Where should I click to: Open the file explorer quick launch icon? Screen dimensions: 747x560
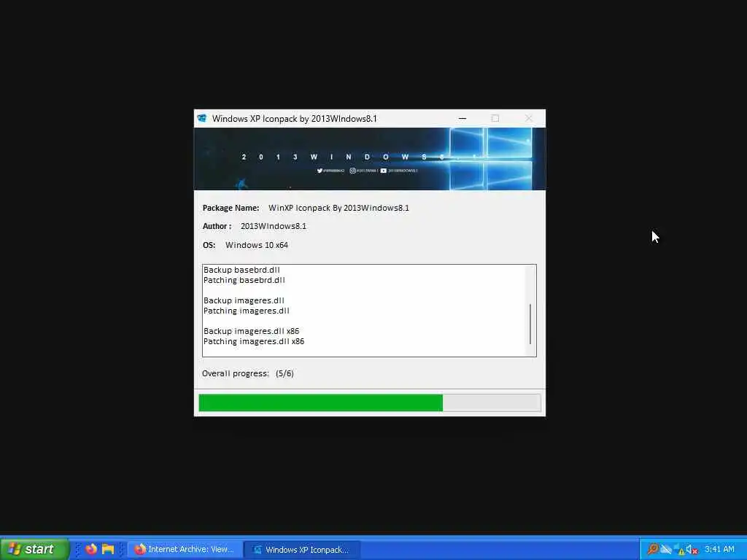pyautogui.click(x=108, y=549)
